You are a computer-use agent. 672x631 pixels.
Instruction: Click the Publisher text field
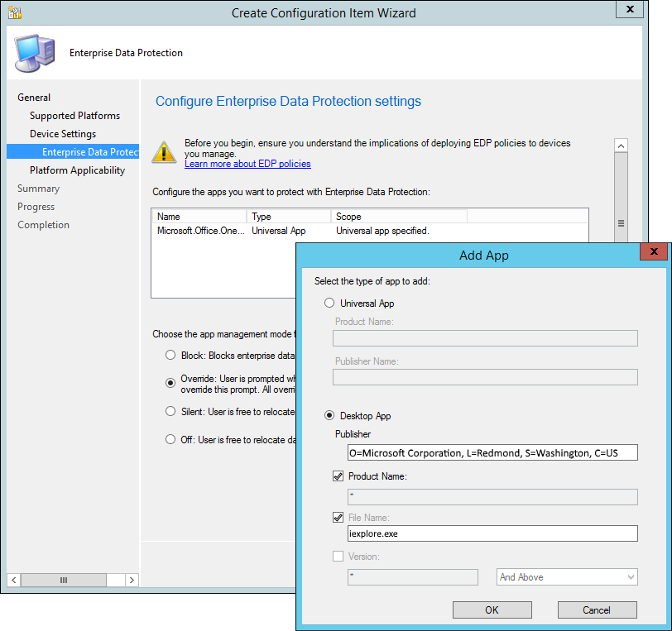pos(492,452)
